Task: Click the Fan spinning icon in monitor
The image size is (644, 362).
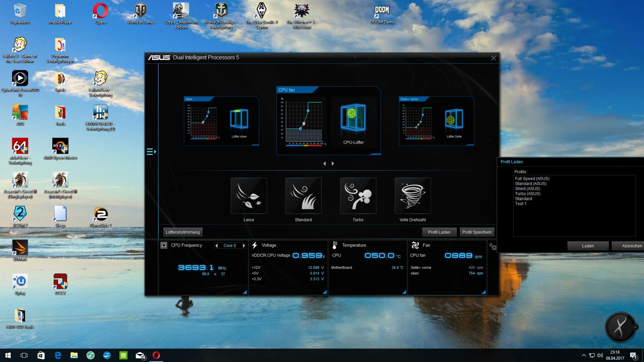Action: (415, 245)
